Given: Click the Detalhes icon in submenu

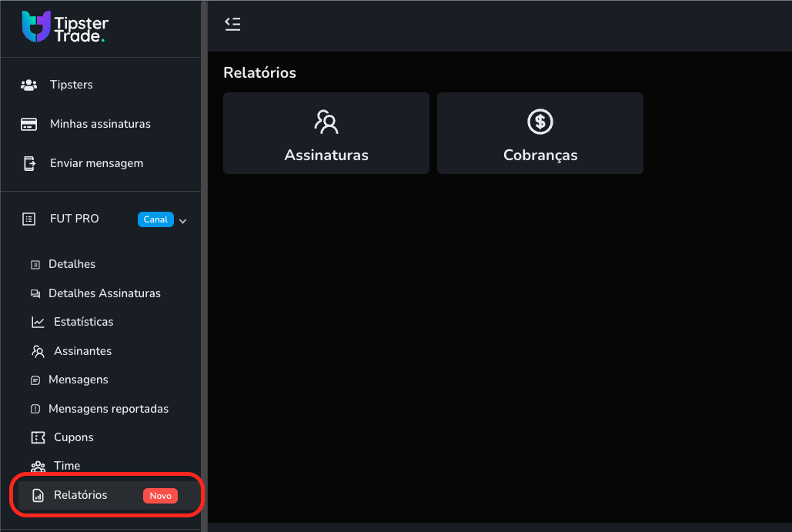Looking at the screenshot, I should pyautogui.click(x=35, y=265).
